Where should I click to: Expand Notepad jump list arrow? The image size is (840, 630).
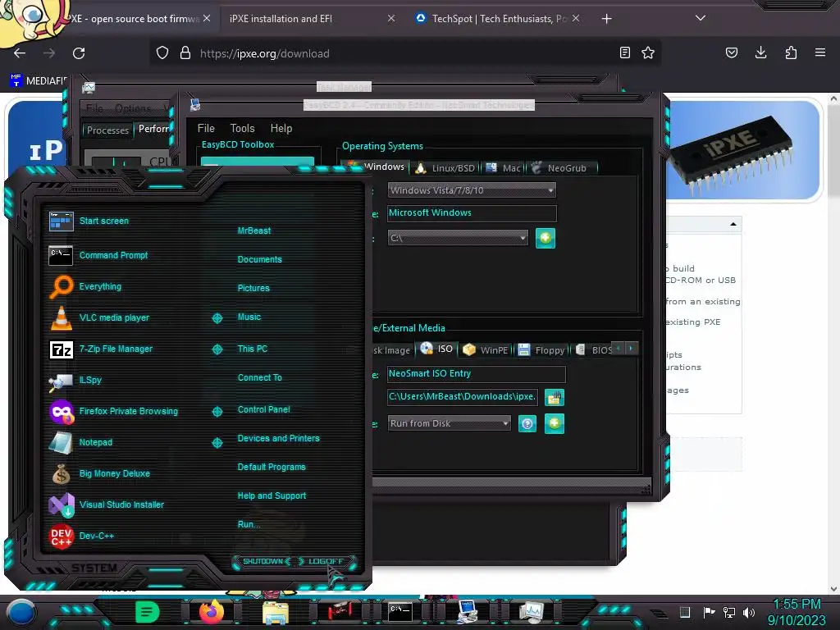[x=217, y=442]
